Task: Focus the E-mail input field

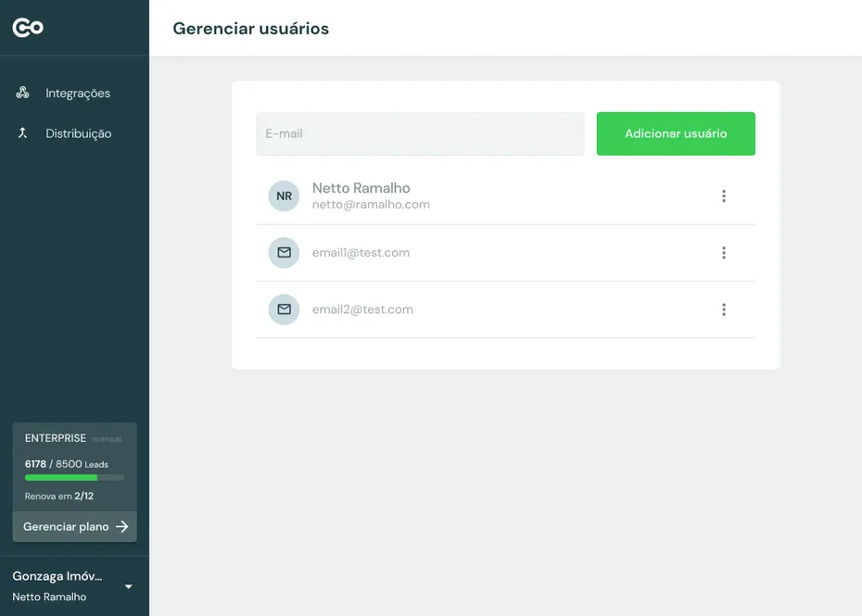Action: (x=420, y=133)
